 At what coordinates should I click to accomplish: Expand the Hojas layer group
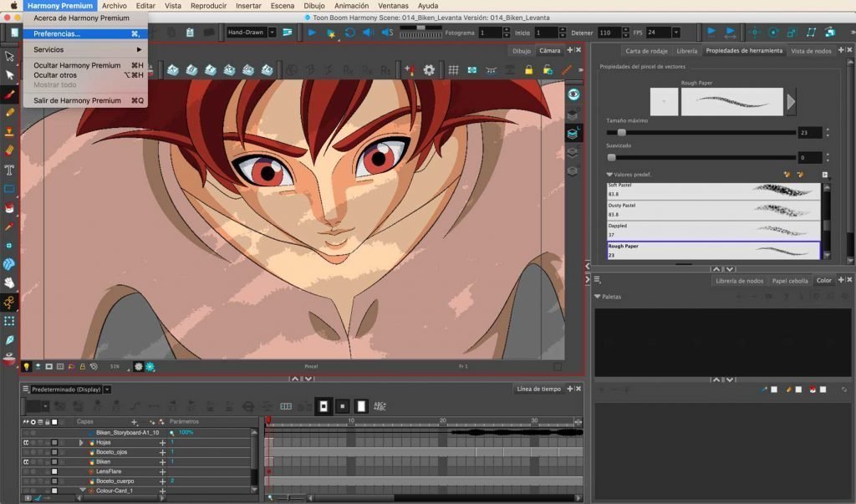point(81,442)
